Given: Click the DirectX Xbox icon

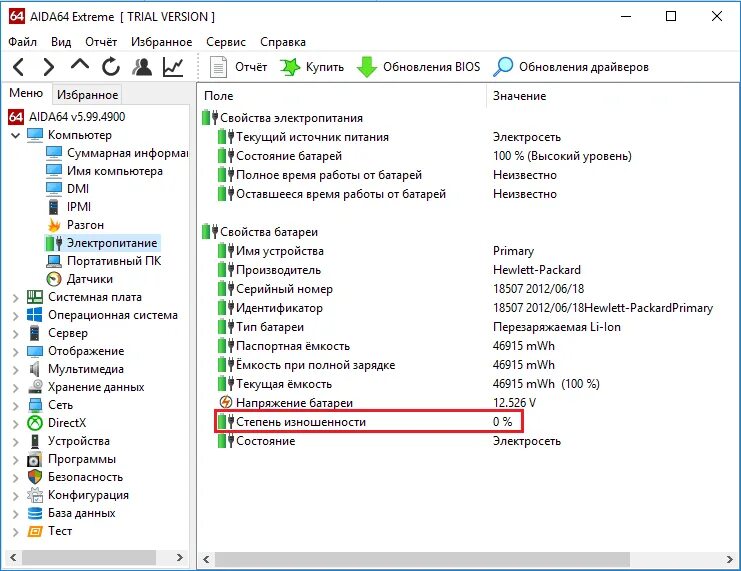Looking at the screenshot, I should (35, 423).
